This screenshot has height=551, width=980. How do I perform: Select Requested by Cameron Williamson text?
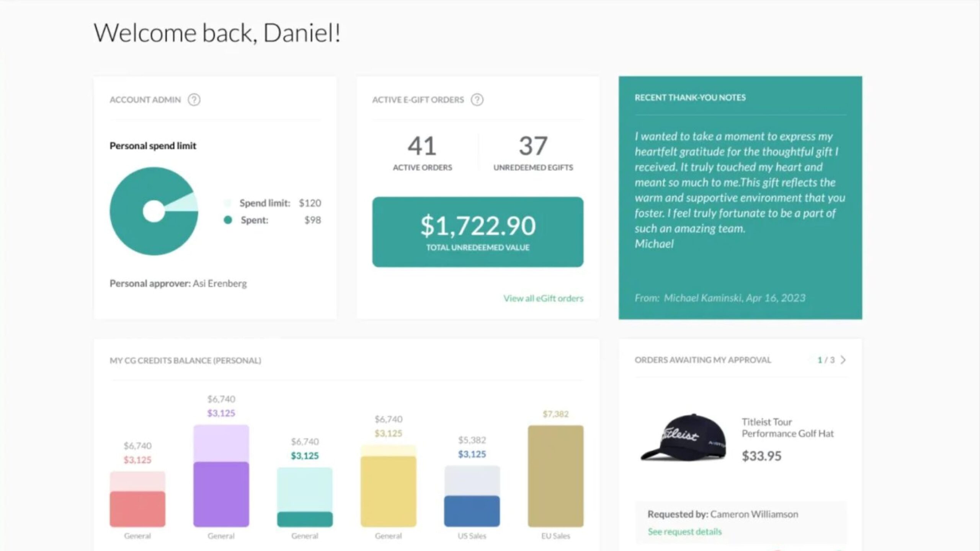pyautogui.click(x=723, y=514)
